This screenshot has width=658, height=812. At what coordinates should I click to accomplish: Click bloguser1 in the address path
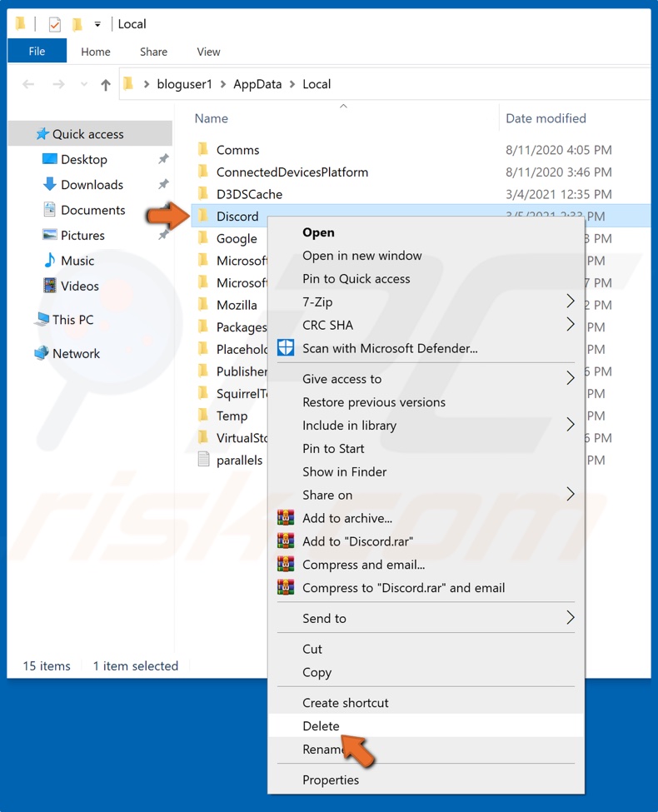[184, 84]
